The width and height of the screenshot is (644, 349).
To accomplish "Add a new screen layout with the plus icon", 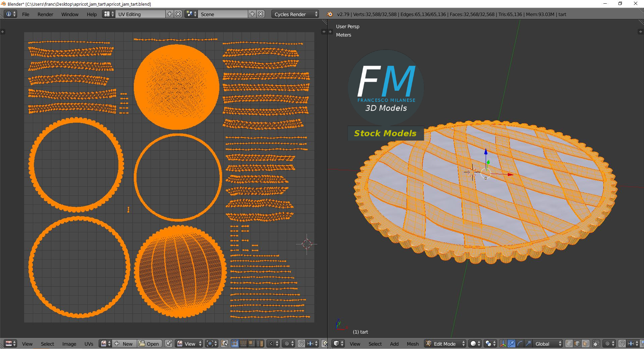I will 170,14.
